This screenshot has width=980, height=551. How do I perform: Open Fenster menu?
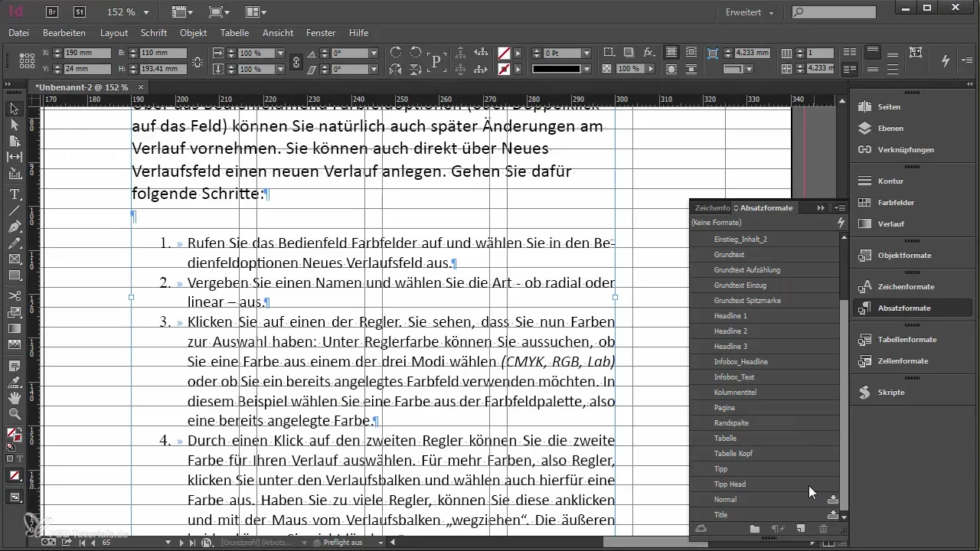(321, 33)
